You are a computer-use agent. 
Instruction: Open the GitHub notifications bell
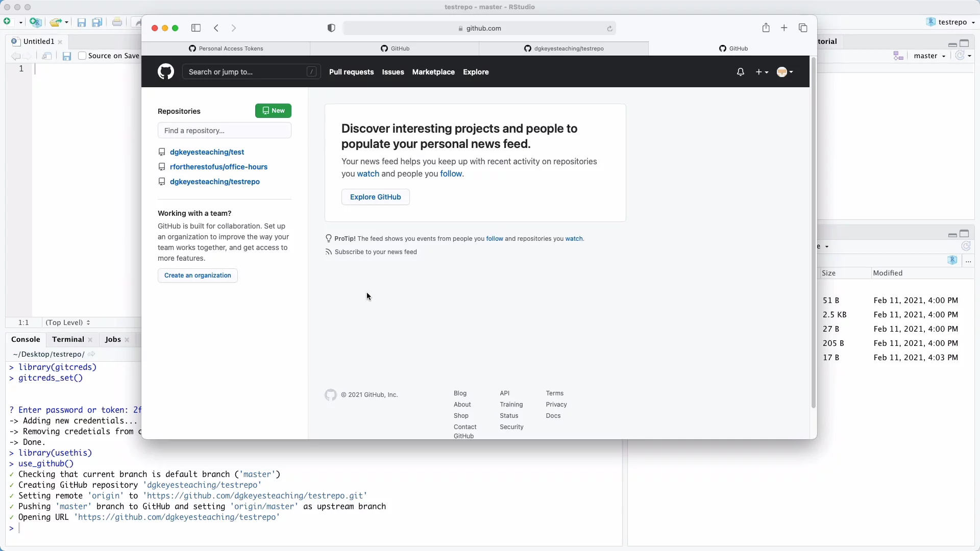click(x=740, y=72)
